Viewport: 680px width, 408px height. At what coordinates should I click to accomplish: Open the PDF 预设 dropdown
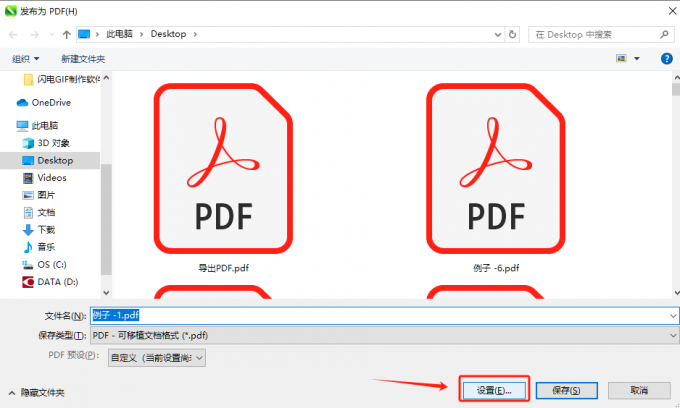tap(157, 358)
